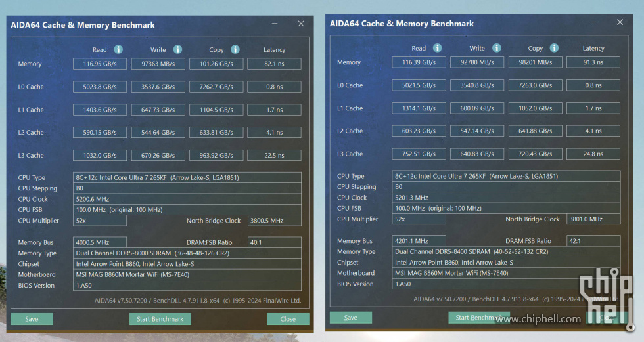This screenshot has height=342, width=644.
Task: Click Start Benchmark in right window
Action: pyautogui.click(x=479, y=318)
